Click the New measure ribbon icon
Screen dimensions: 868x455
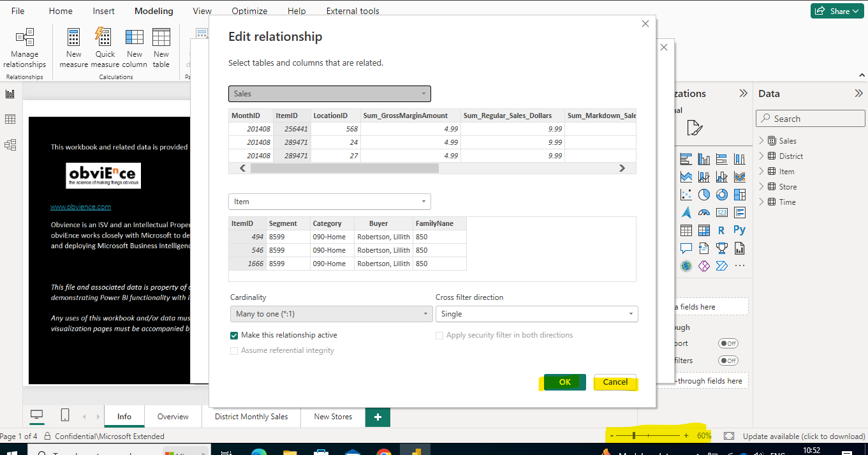pos(74,48)
